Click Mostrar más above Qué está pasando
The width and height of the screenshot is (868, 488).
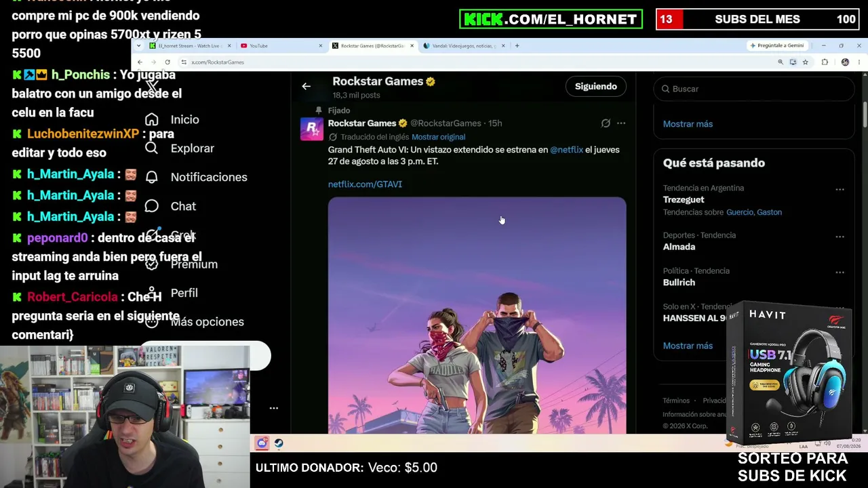click(x=688, y=124)
